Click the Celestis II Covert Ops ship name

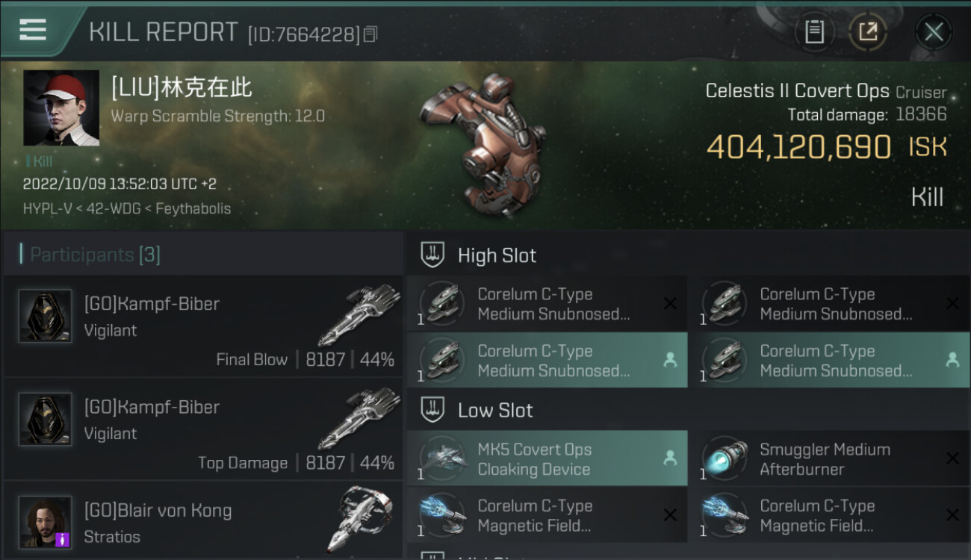(x=797, y=91)
